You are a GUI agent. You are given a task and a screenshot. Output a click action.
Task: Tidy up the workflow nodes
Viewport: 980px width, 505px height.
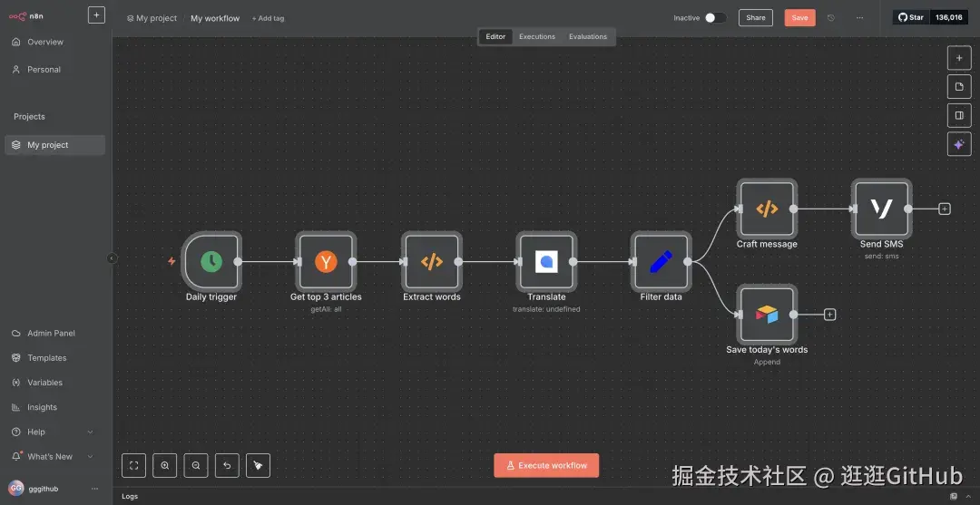coord(258,466)
